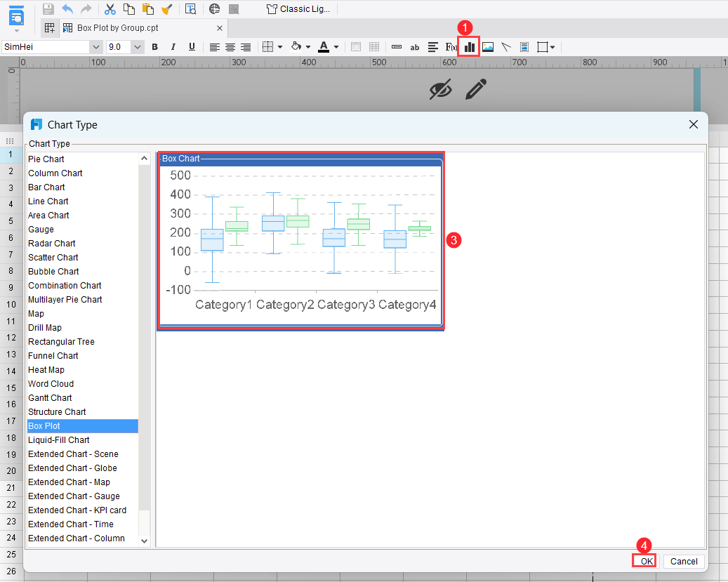
Task: Select Box Plot in the list
Action: (83, 426)
